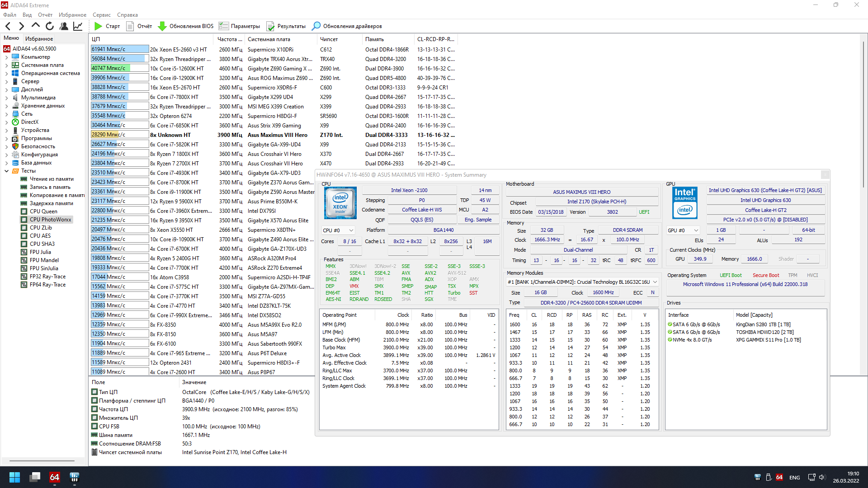Click the user profile toolbar icon

(64, 26)
